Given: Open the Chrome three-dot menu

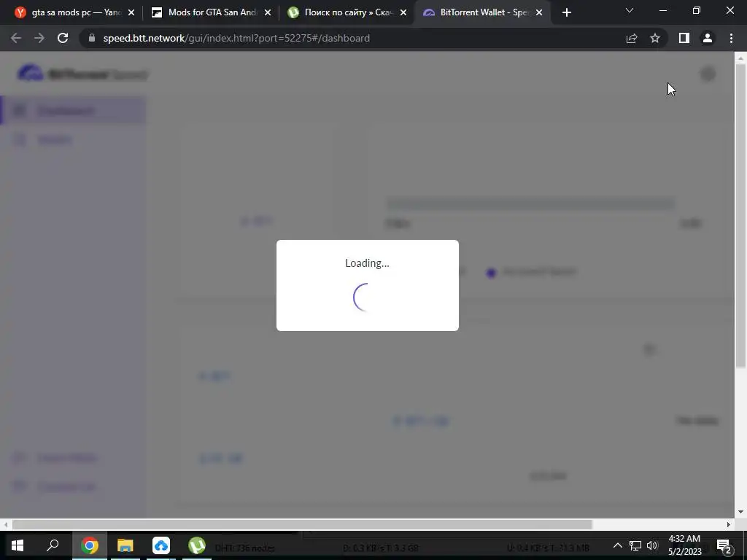Looking at the screenshot, I should tap(731, 38).
